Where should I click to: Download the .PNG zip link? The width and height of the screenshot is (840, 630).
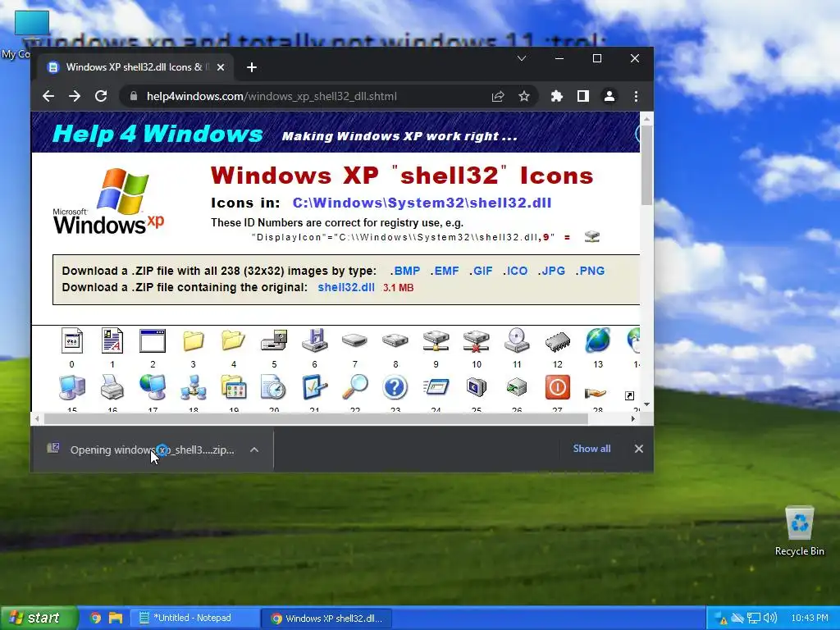pos(590,271)
